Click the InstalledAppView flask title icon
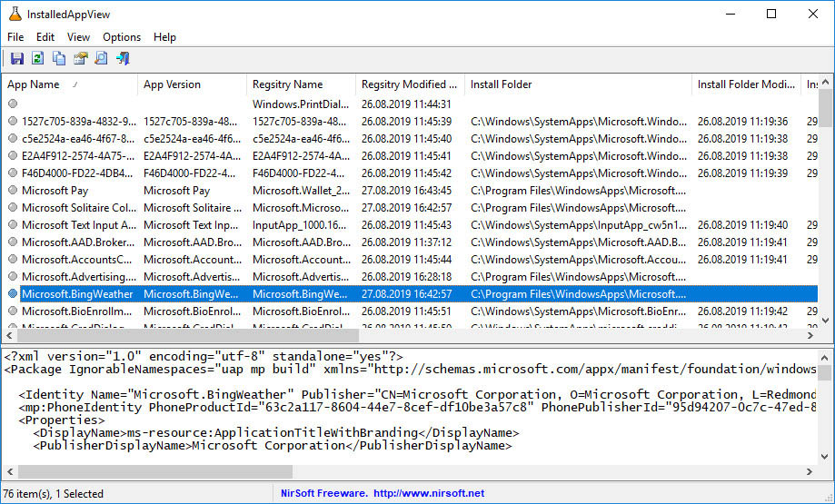The width and height of the screenshot is (835, 504). [15, 15]
